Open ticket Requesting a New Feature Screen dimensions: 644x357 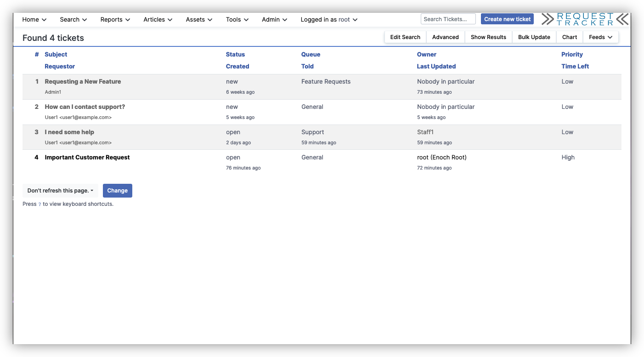point(83,81)
